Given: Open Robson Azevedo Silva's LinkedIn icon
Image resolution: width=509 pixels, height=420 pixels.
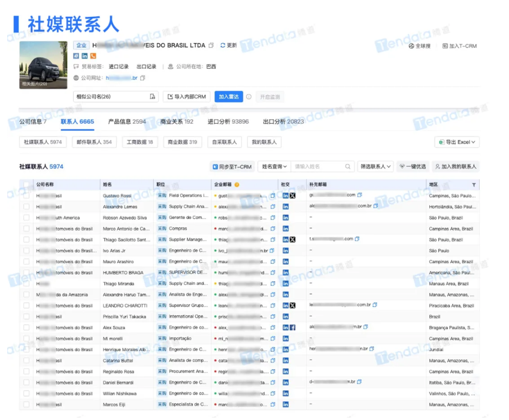Looking at the screenshot, I should 285,218.
